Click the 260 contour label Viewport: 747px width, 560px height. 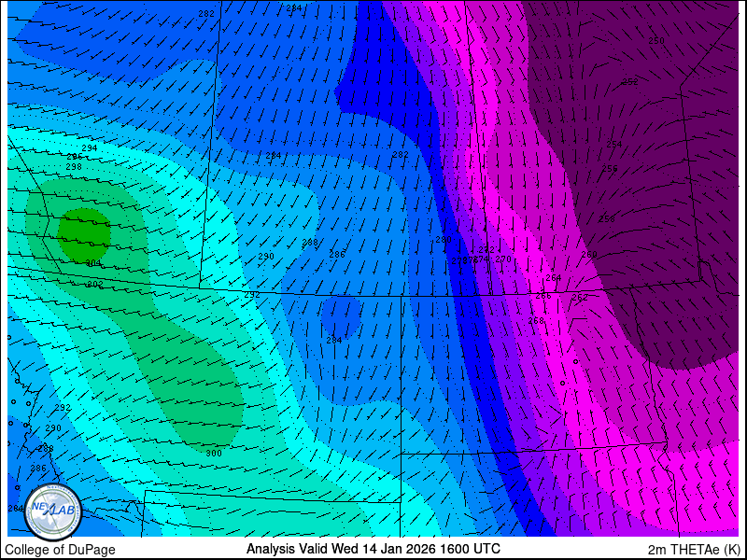tap(589, 254)
